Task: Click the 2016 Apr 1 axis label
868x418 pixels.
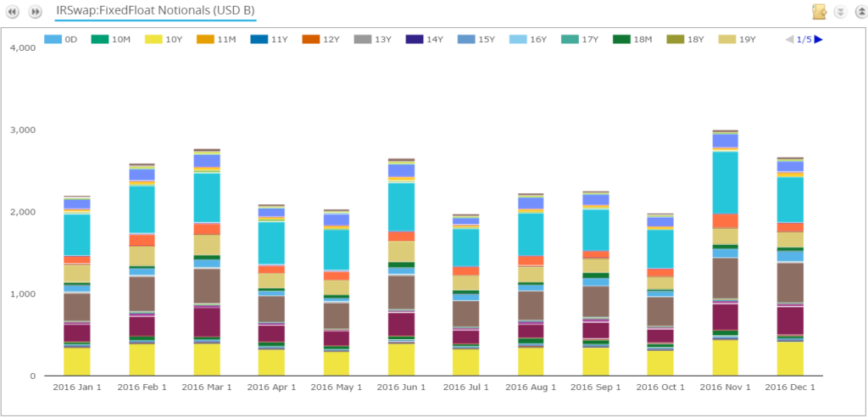Action: (271, 387)
